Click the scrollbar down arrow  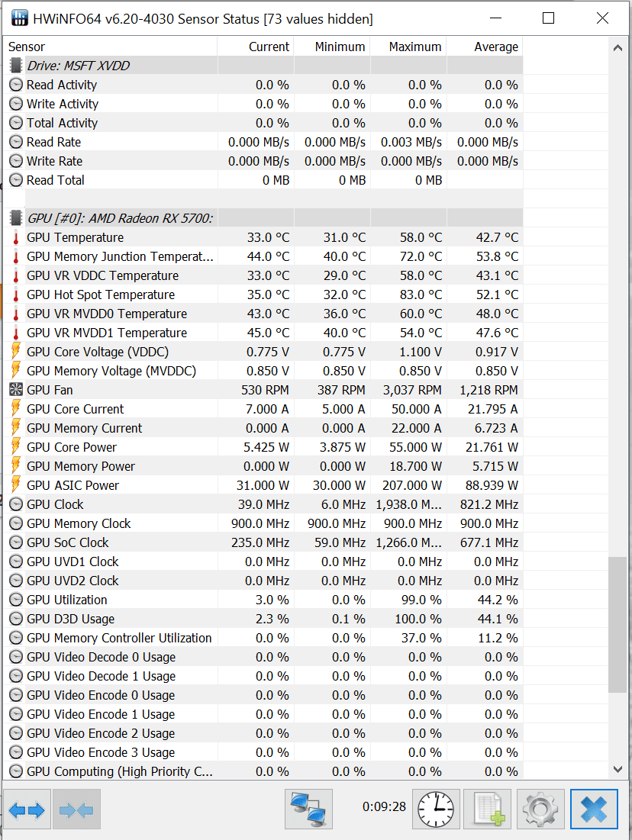click(617, 769)
